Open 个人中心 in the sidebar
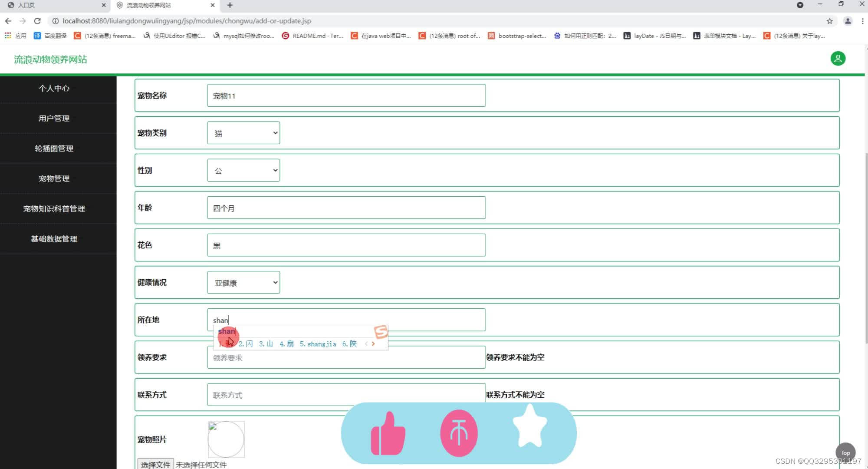The image size is (868, 469). [54, 88]
